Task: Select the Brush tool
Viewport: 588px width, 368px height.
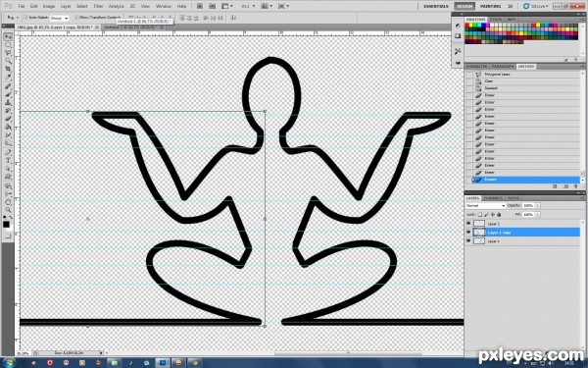Action: coord(8,94)
